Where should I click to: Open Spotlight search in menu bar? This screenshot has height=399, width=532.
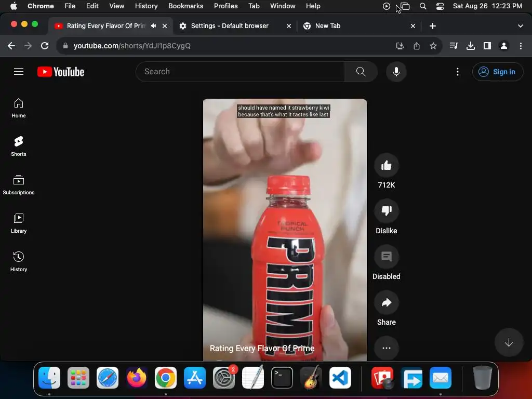click(x=423, y=6)
